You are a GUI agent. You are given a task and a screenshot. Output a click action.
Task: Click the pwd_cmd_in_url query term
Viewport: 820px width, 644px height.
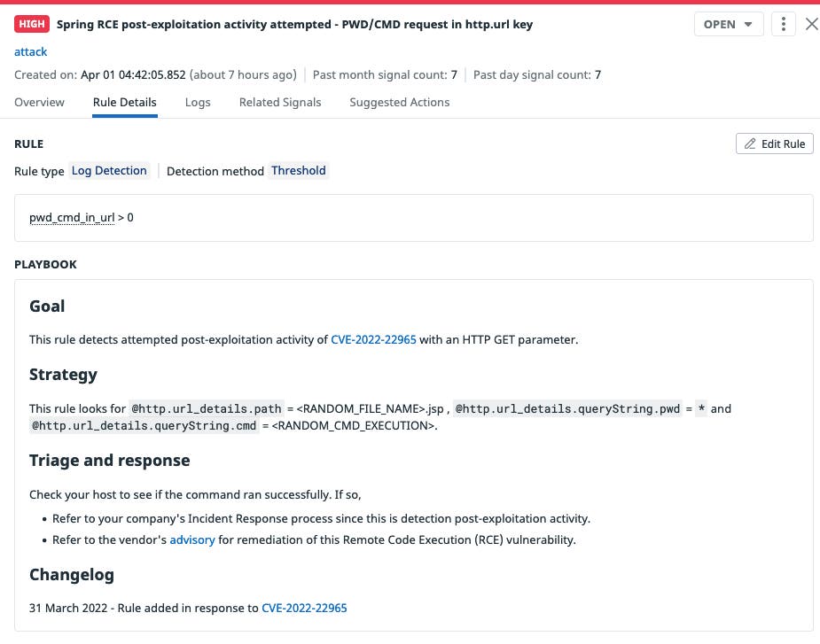pyautogui.click(x=71, y=217)
